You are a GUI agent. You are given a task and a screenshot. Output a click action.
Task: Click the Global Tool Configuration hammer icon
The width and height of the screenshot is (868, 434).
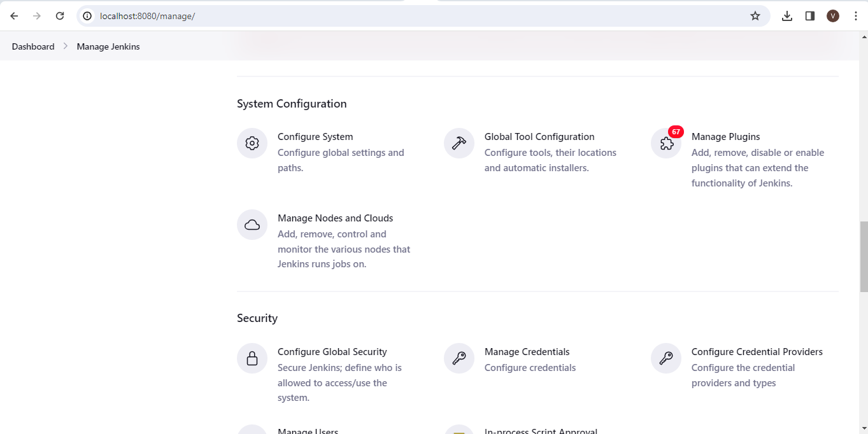point(459,143)
